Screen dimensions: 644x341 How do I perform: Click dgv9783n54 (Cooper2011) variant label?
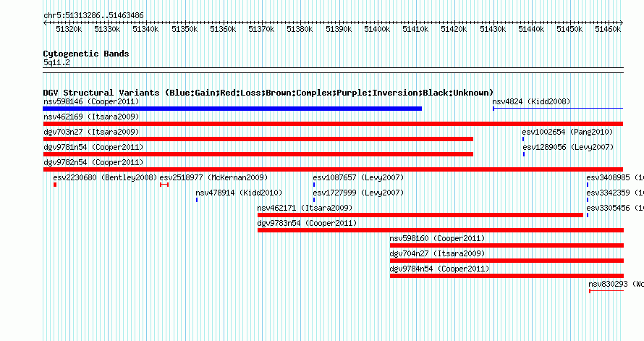[308, 223]
